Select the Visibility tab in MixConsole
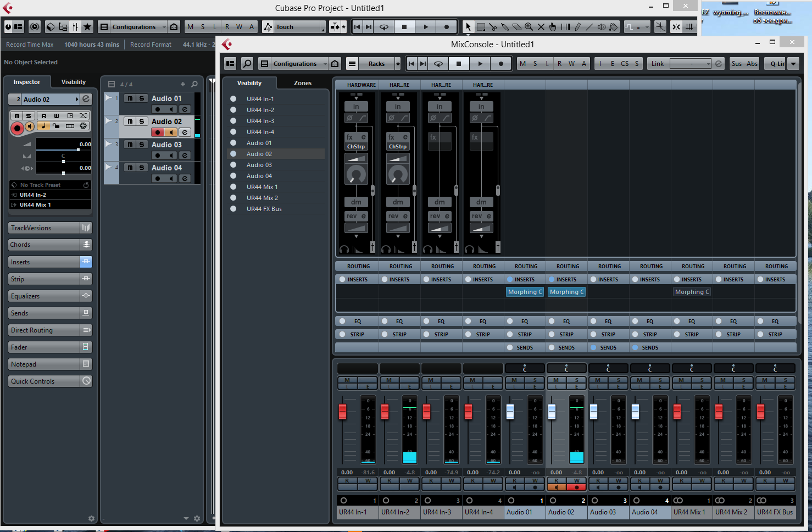812x532 pixels. click(249, 83)
